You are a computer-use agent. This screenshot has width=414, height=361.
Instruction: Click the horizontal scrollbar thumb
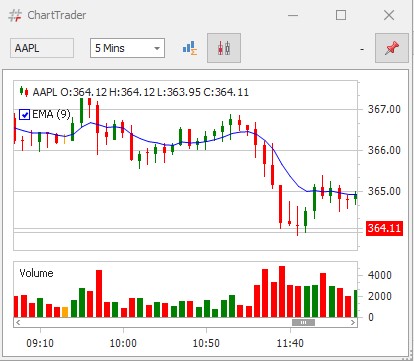click(303, 322)
